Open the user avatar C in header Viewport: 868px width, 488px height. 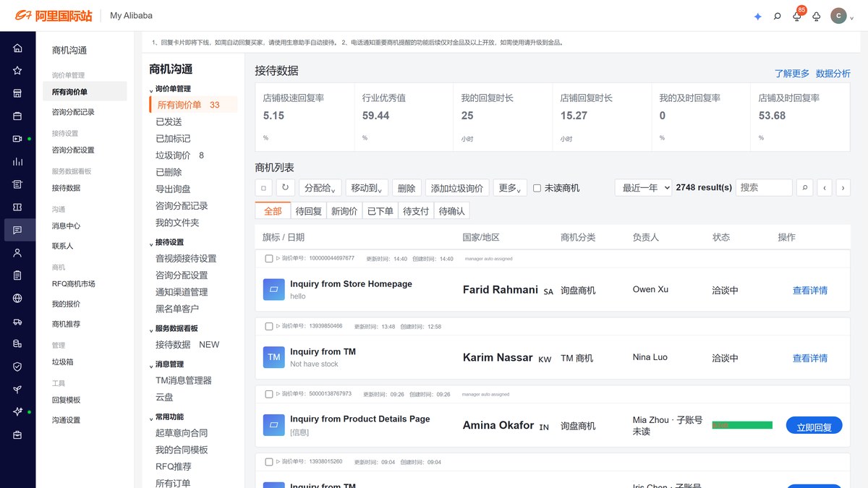click(838, 16)
